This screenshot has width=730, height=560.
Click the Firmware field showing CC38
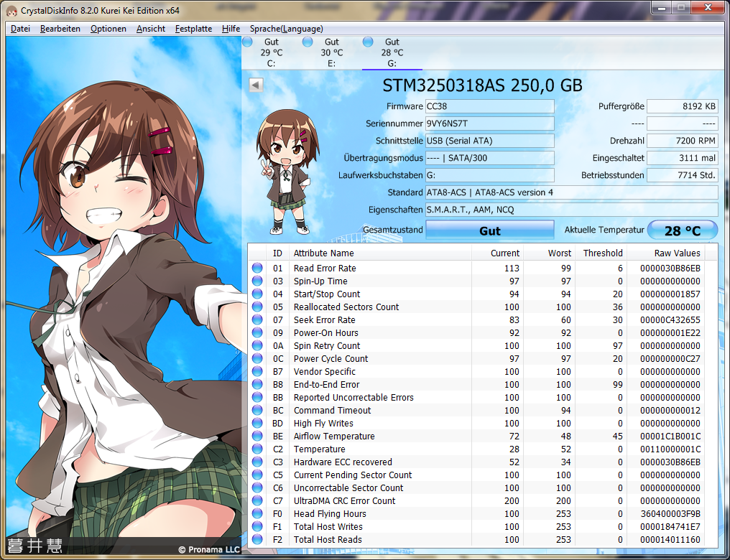pyautogui.click(x=490, y=106)
